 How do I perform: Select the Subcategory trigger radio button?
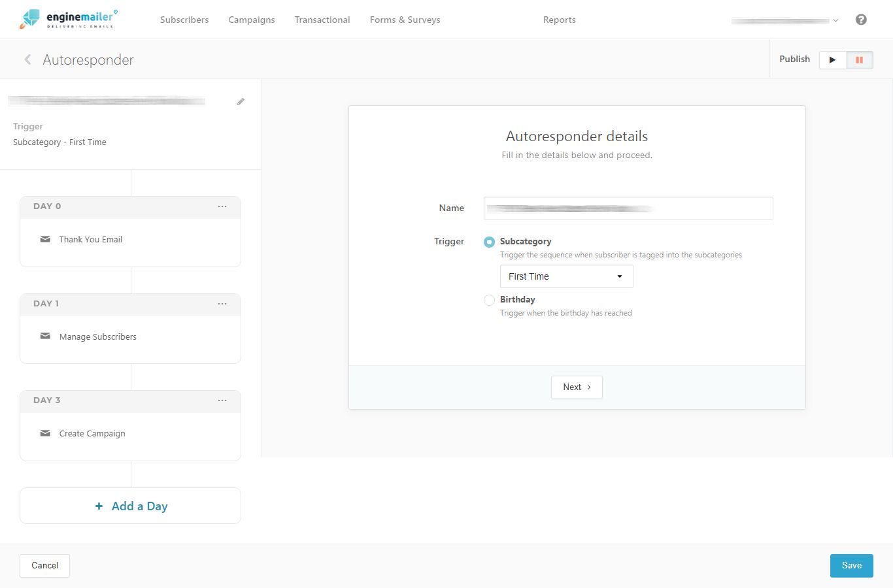pos(489,242)
